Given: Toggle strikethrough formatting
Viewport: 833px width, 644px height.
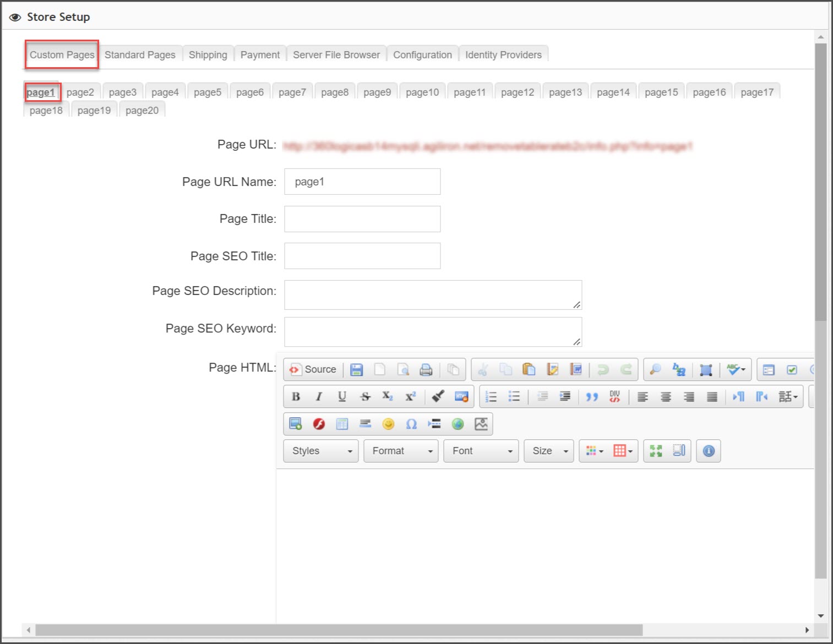Looking at the screenshot, I should [x=365, y=396].
